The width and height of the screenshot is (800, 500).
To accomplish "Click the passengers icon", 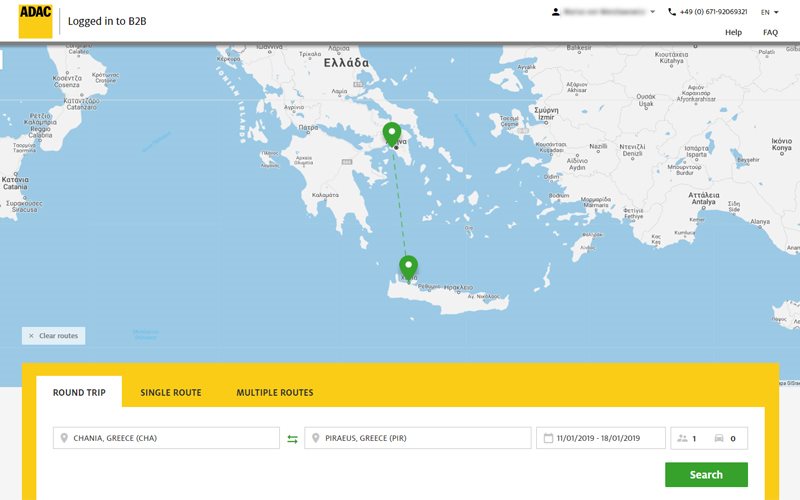I will pyautogui.click(x=683, y=438).
